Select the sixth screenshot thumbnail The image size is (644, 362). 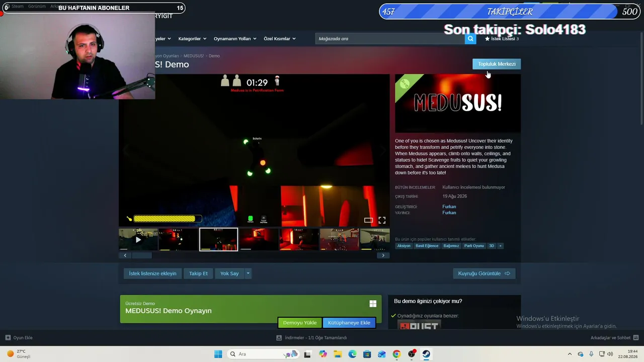pos(340,239)
